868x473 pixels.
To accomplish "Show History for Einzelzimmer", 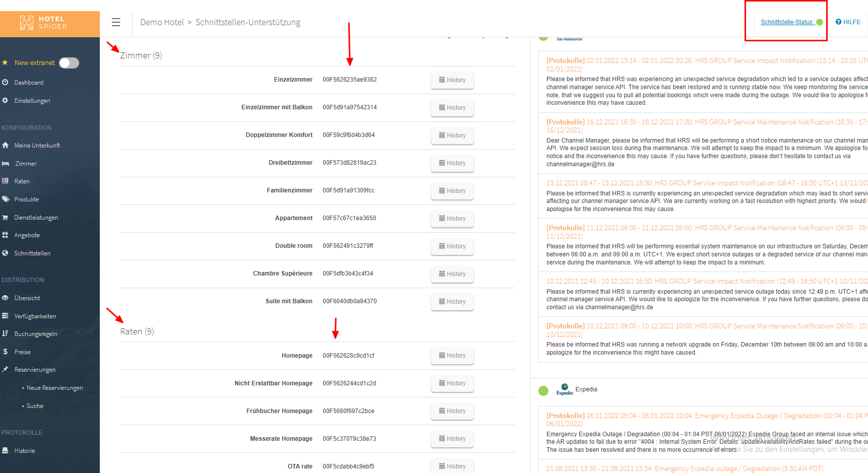I will [452, 80].
